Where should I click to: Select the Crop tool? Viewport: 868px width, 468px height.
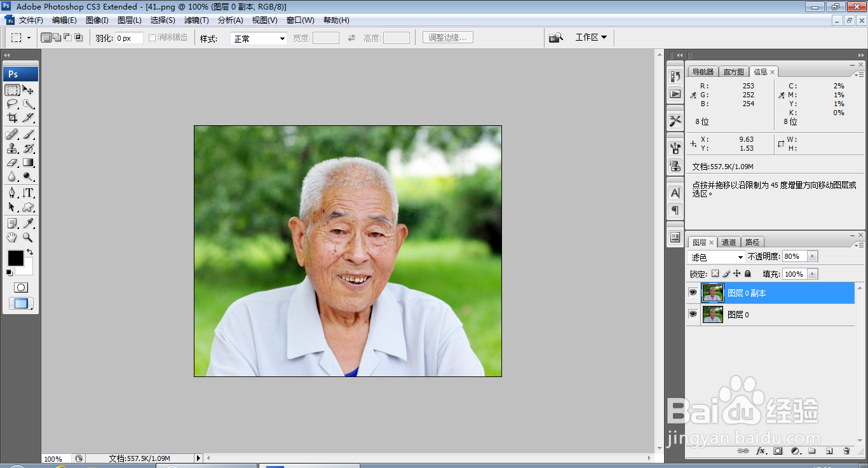(13, 118)
